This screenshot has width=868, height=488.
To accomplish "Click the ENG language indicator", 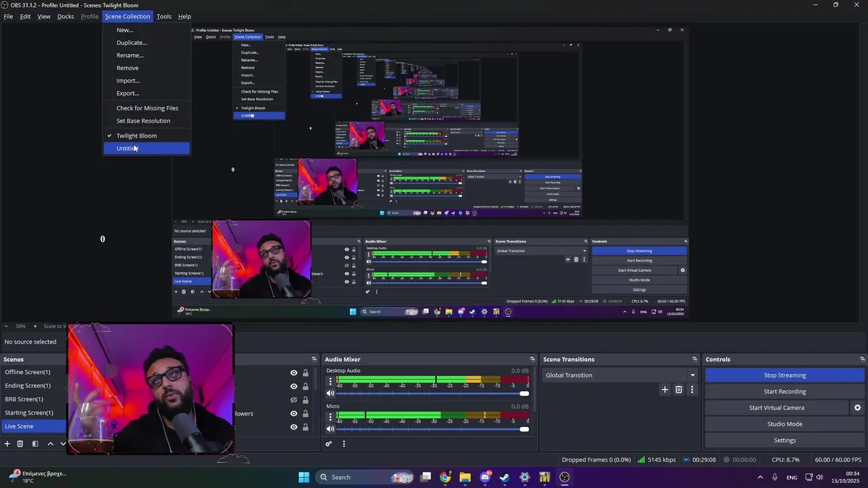I will coord(791,478).
